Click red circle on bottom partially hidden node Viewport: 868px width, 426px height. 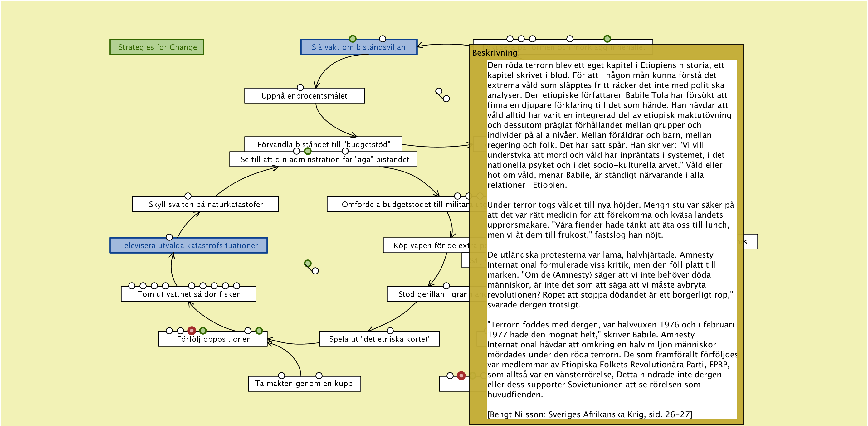[461, 375]
